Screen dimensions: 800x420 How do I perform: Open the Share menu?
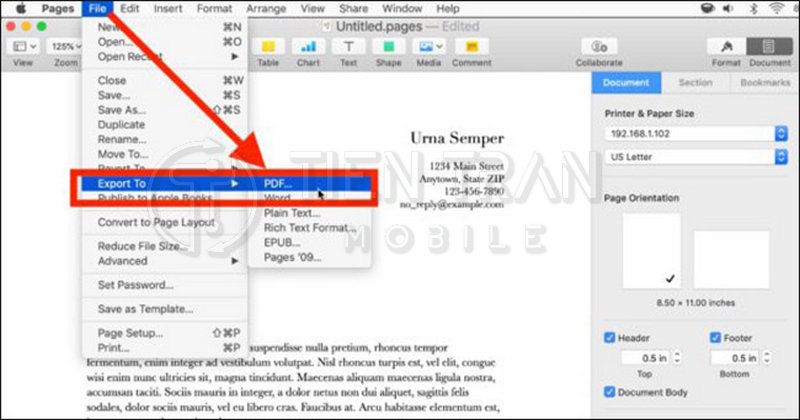click(x=354, y=8)
